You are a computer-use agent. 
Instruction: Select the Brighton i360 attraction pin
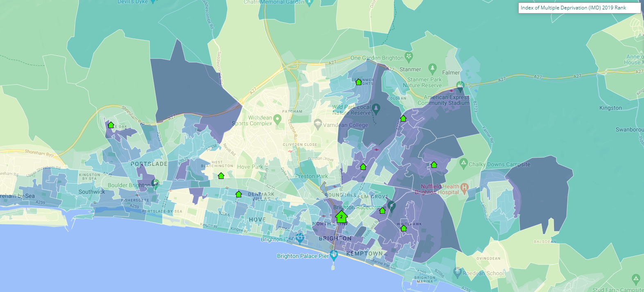point(300,238)
